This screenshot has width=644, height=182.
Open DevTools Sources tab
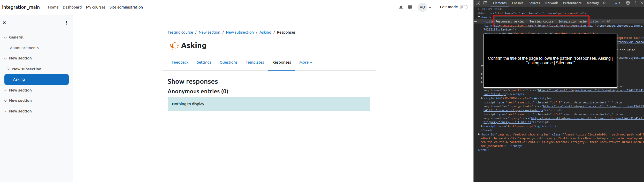(534, 3)
